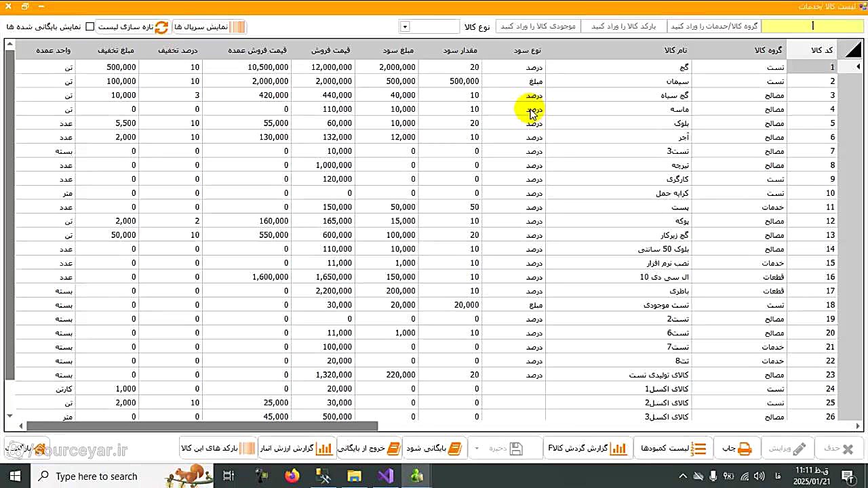Viewport: 868px width, 488px height.
Task: Select product name باطری cell
Action: pos(618,291)
